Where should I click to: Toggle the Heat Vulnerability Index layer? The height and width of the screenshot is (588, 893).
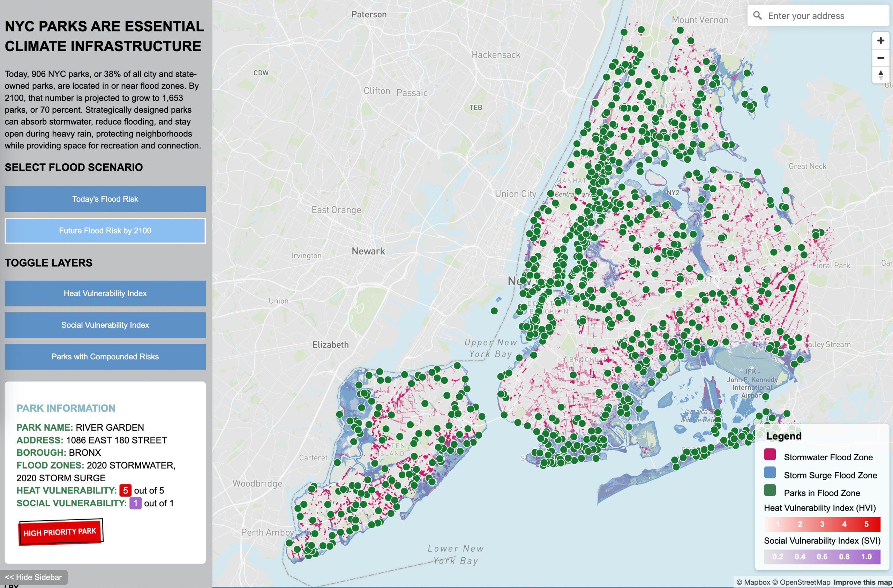click(105, 293)
